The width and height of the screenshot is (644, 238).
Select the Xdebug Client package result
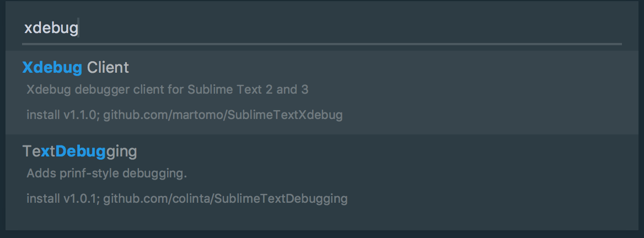click(x=321, y=93)
